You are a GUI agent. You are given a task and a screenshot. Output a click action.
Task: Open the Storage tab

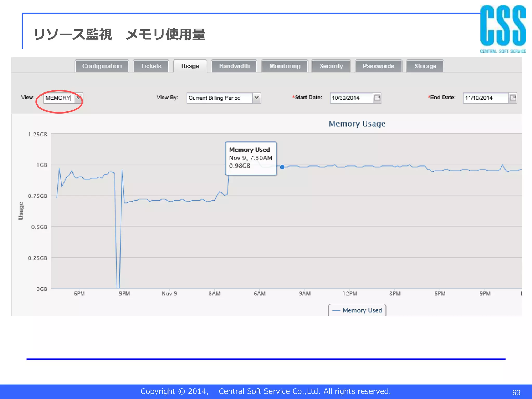tap(425, 66)
